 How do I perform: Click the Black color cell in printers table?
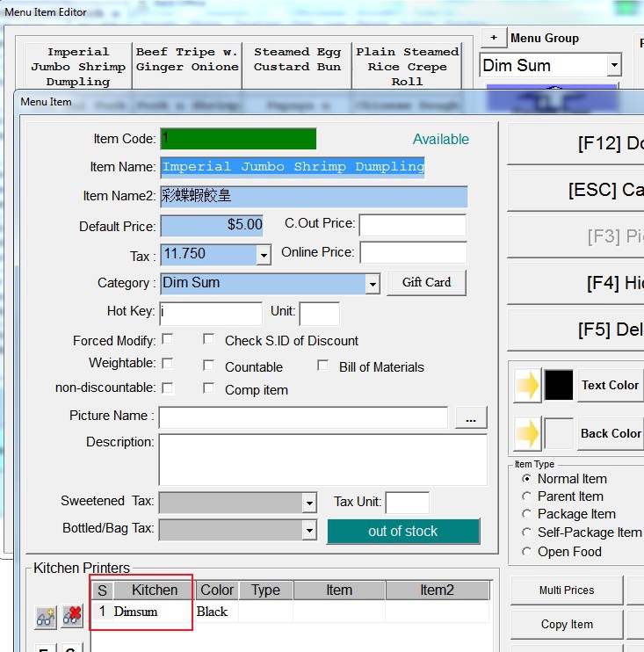pos(217,612)
